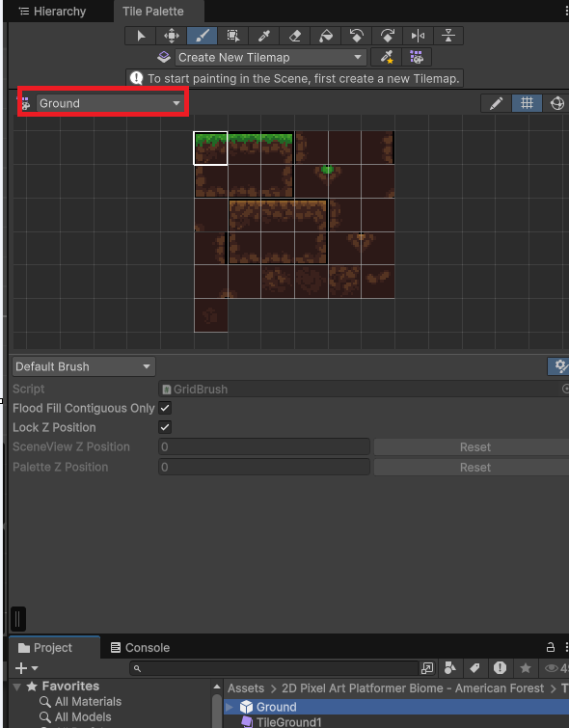This screenshot has height=728, width=569.
Task: Click Reset for SceneView Z Position
Action: pyautogui.click(x=472, y=447)
